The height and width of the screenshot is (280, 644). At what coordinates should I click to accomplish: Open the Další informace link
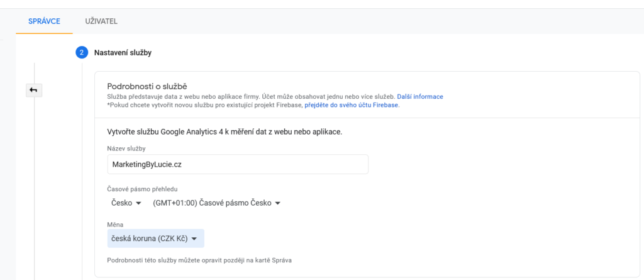point(420,97)
